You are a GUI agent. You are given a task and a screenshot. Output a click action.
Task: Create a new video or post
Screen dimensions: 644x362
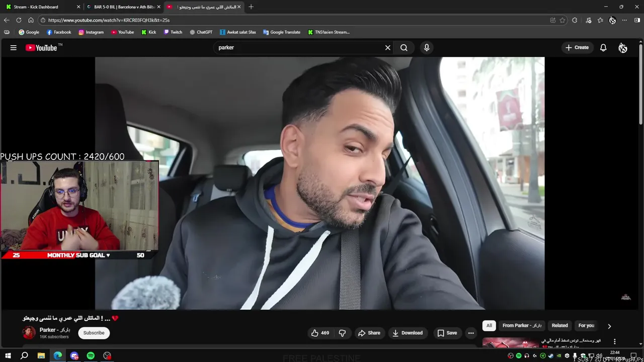click(577, 48)
